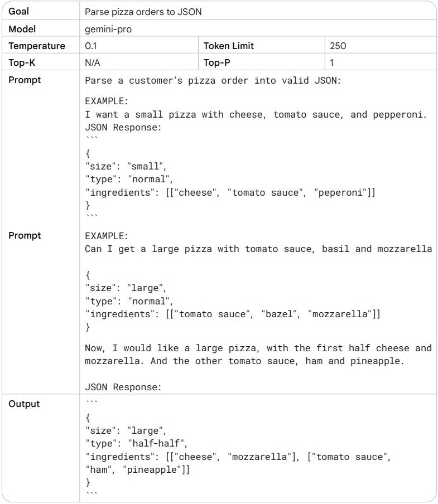Click the Goal row label

19,11
